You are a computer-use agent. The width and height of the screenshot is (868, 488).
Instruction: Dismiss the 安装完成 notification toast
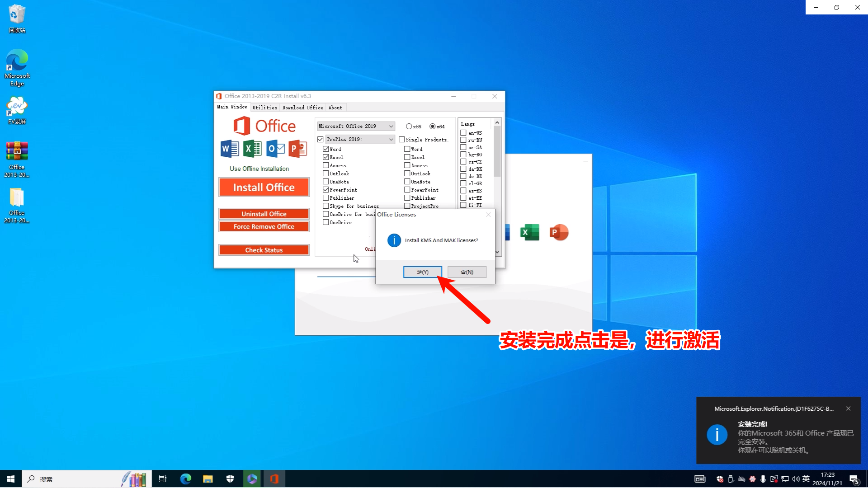(849, 408)
